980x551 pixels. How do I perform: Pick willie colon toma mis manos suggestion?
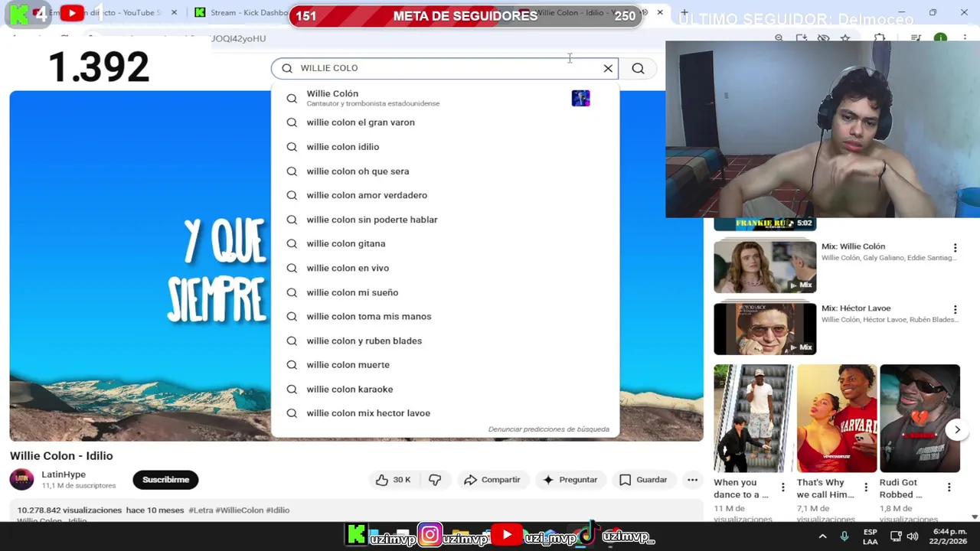point(444,316)
